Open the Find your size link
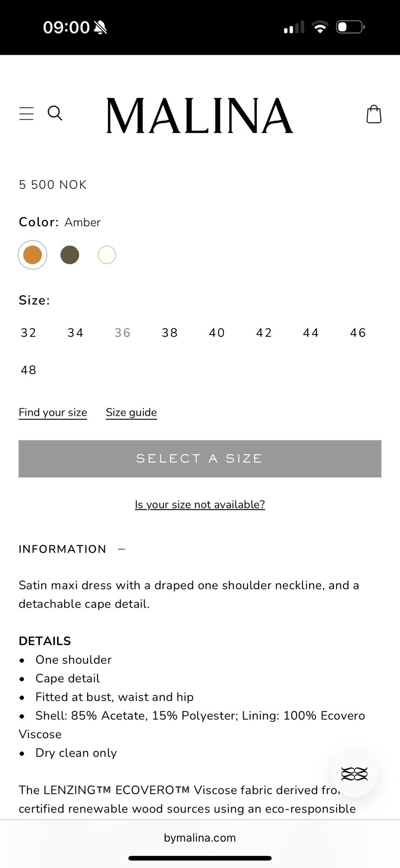 [x=53, y=412]
